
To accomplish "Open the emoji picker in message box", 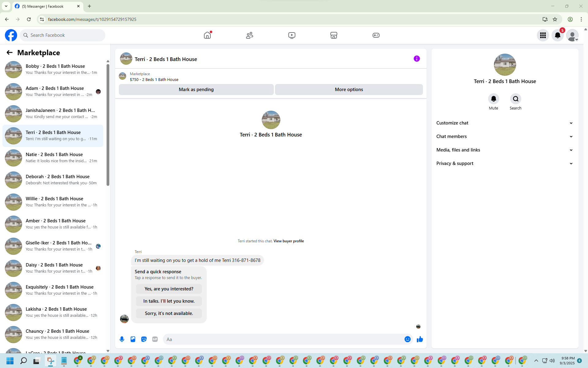I will [408, 339].
